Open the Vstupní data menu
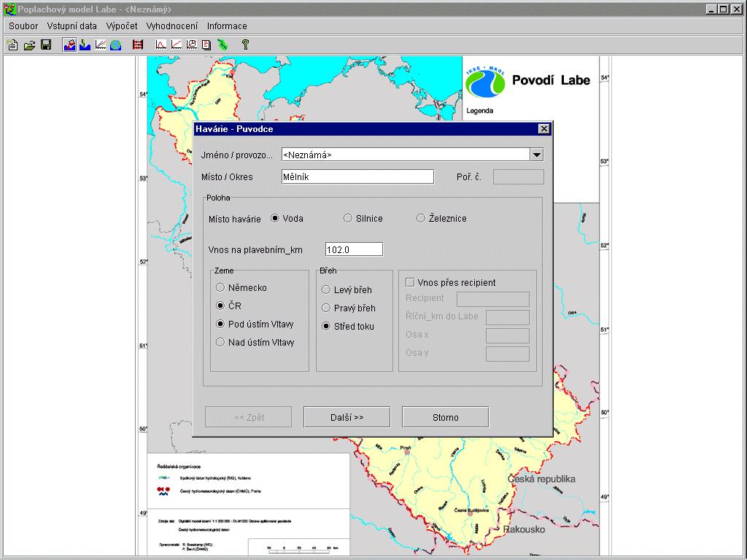747x560 pixels. 72,26
